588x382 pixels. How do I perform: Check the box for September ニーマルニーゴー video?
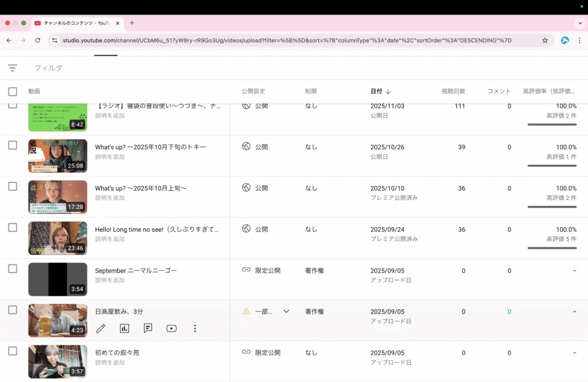point(13,268)
